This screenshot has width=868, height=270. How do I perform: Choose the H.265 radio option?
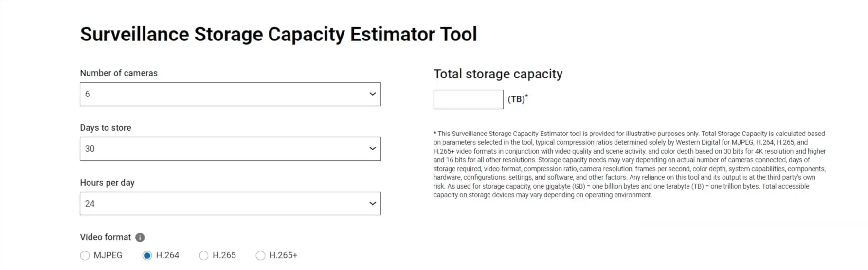point(204,256)
